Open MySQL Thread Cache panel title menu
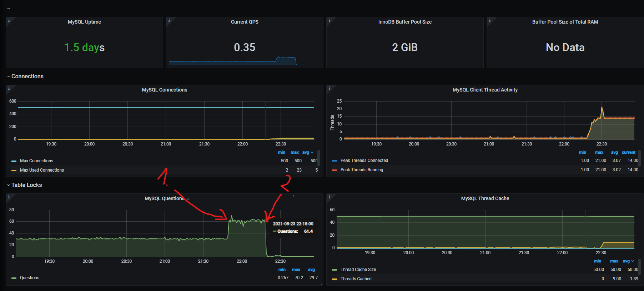Screen dimensions: 644x291 pyautogui.click(x=485, y=198)
